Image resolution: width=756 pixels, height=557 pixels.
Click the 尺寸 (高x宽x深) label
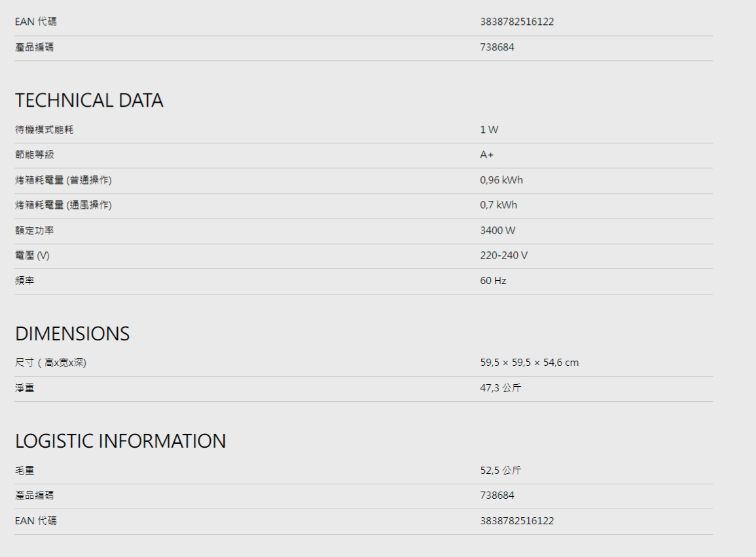click(x=50, y=363)
